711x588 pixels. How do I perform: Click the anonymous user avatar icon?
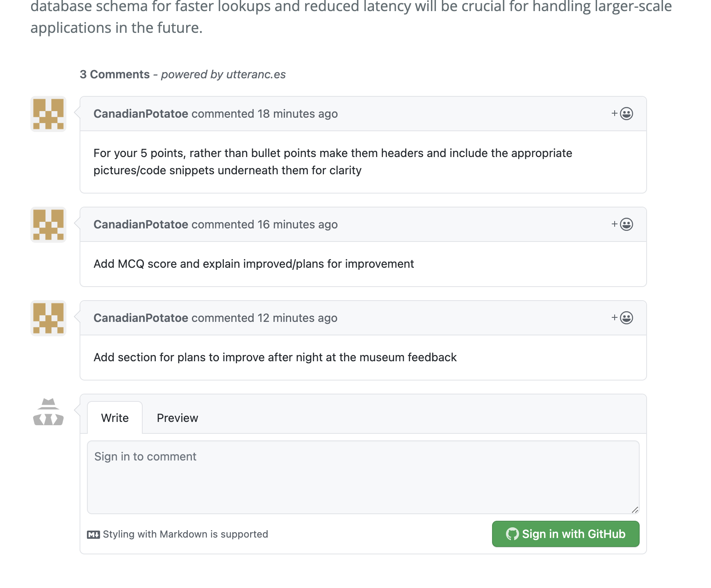click(x=48, y=412)
